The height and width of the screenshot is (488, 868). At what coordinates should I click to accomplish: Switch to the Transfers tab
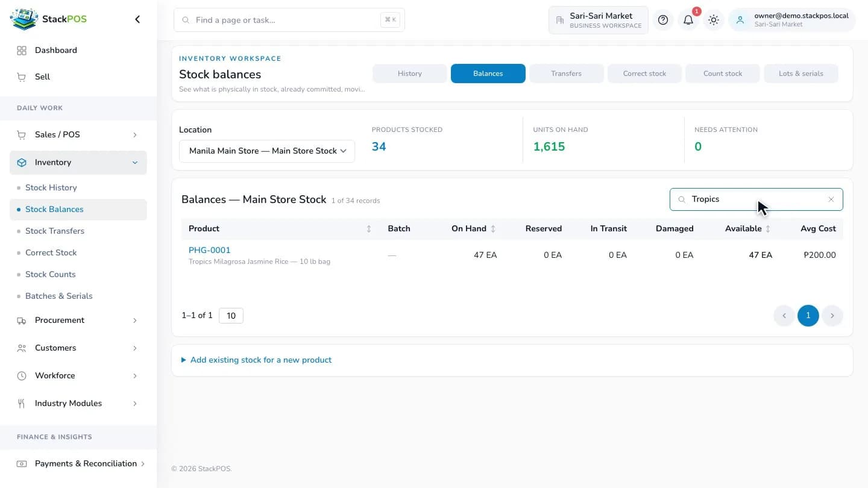[x=567, y=74]
